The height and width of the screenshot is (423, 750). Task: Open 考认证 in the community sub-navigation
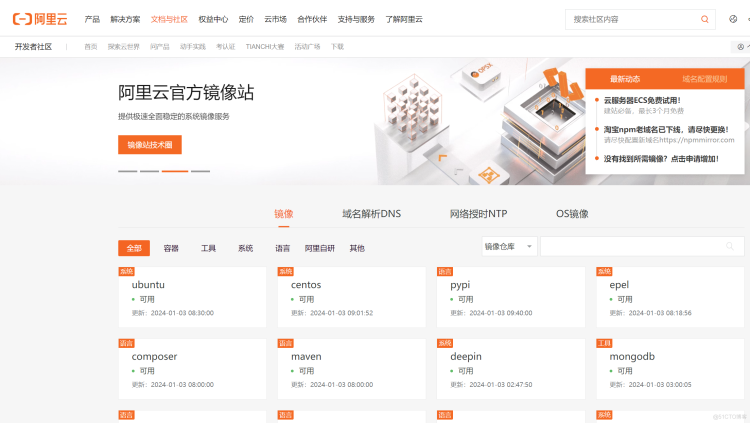pos(225,46)
